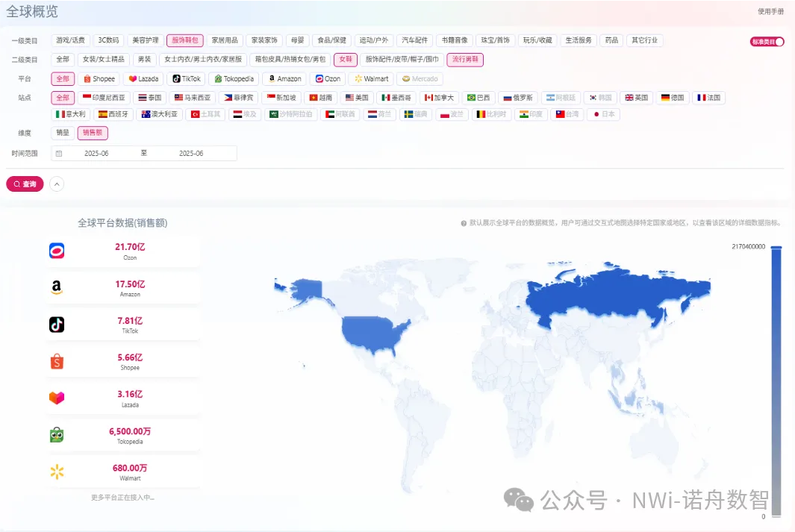Click the Amazon logo in platform sales list
This screenshot has width=795, height=532.
57,288
